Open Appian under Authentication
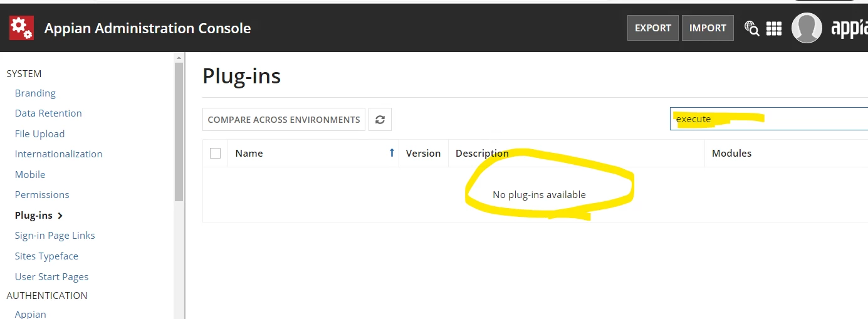Screen dimensions: 868x319 (31, 314)
